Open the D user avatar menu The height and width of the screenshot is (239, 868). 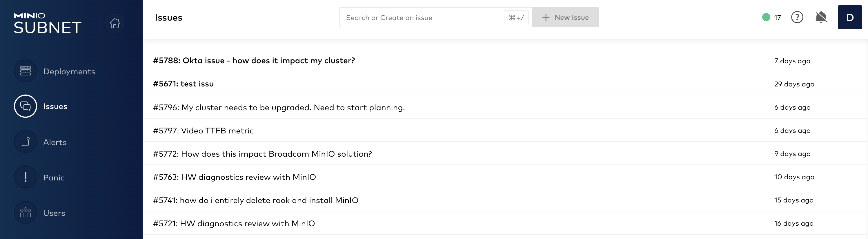(849, 17)
